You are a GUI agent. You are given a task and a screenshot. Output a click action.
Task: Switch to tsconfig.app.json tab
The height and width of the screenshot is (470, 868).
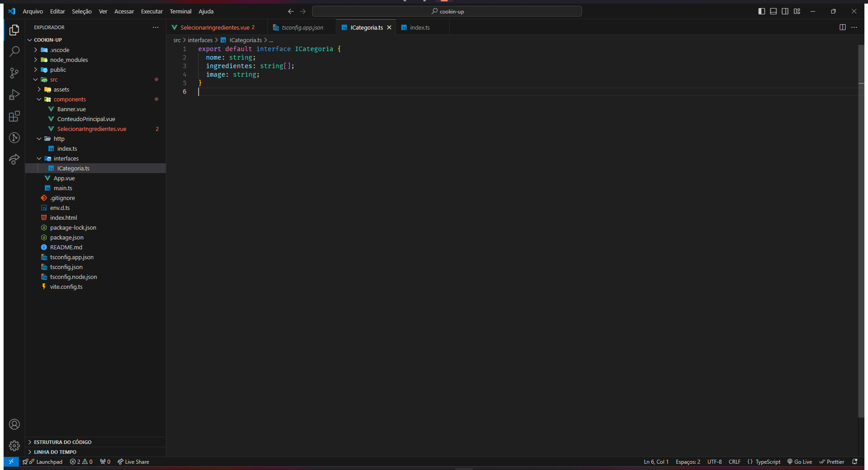[302, 27]
